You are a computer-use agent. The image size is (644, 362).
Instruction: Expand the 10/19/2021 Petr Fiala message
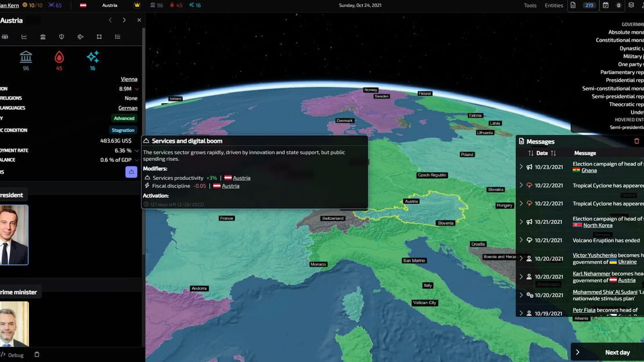(521, 313)
